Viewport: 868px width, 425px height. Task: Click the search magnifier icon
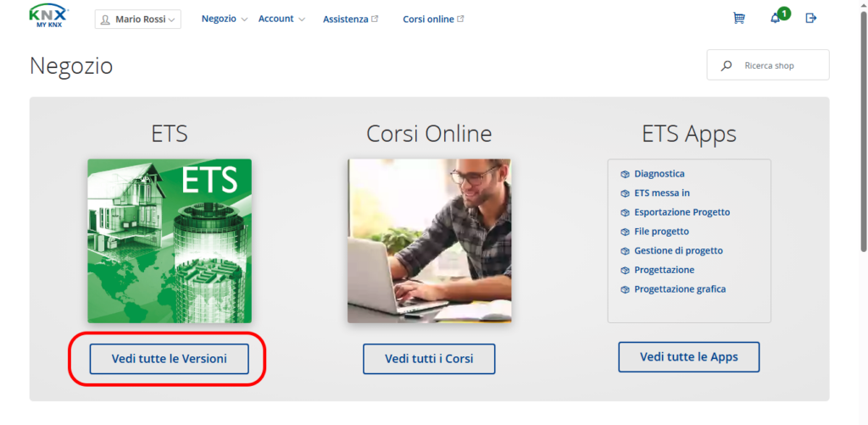coord(726,65)
